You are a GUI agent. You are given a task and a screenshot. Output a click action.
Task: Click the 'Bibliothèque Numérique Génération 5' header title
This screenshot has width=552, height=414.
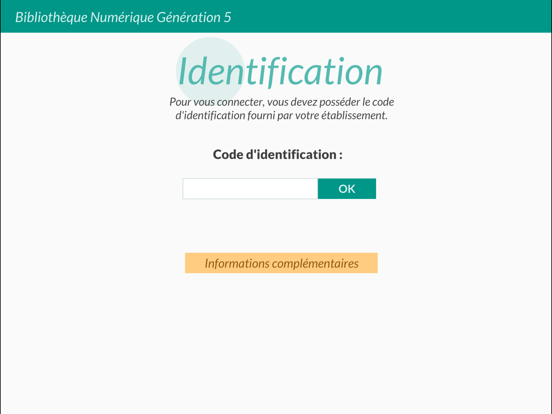[x=123, y=17]
